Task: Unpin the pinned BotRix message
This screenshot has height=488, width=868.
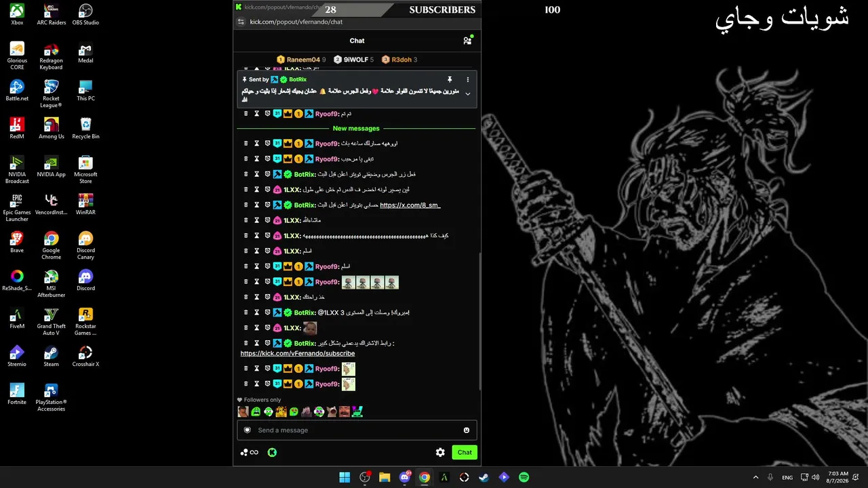Action: [x=449, y=79]
